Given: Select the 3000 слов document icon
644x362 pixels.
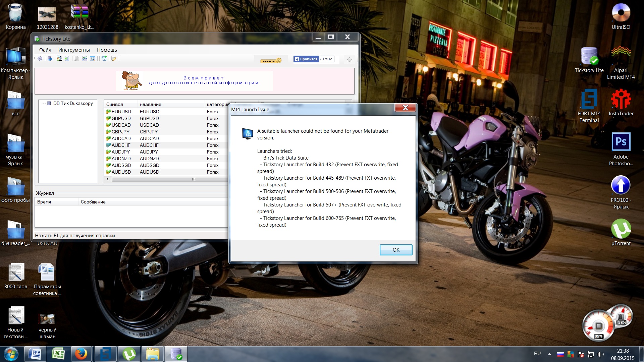Looking at the screenshot, I should (x=15, y=276).
